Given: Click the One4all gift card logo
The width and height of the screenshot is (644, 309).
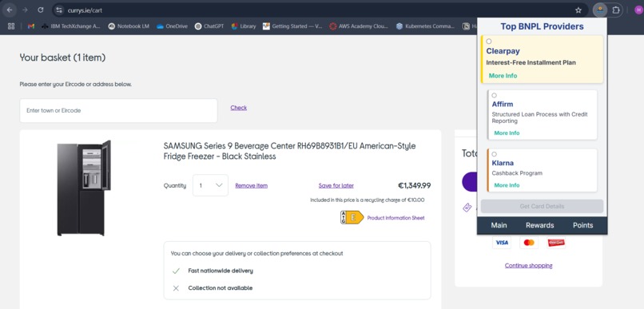Looking at the screenshot, I should tap(556, 243).
